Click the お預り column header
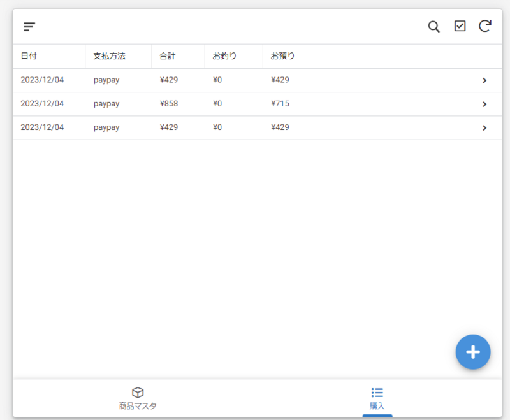This screenshot has width=510, height=420. point(282,56)
